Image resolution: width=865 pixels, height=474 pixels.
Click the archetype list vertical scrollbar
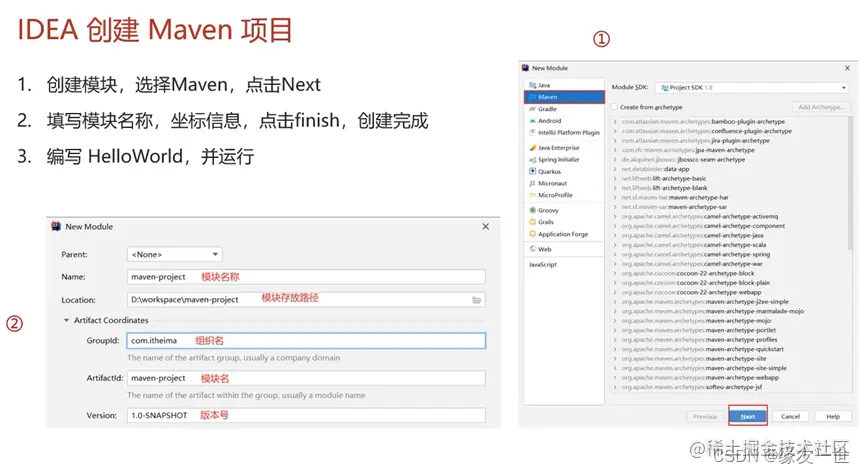(850, 182)
